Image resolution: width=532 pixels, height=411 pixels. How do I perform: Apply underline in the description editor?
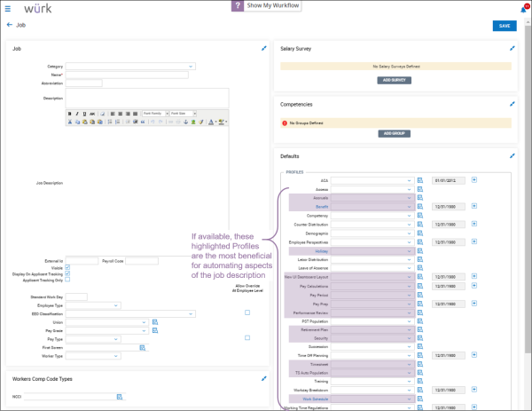(x=84, y=114)
